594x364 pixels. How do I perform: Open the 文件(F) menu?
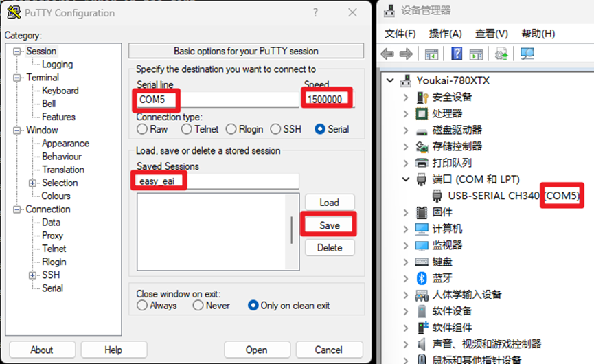click(x=400, y=34)
